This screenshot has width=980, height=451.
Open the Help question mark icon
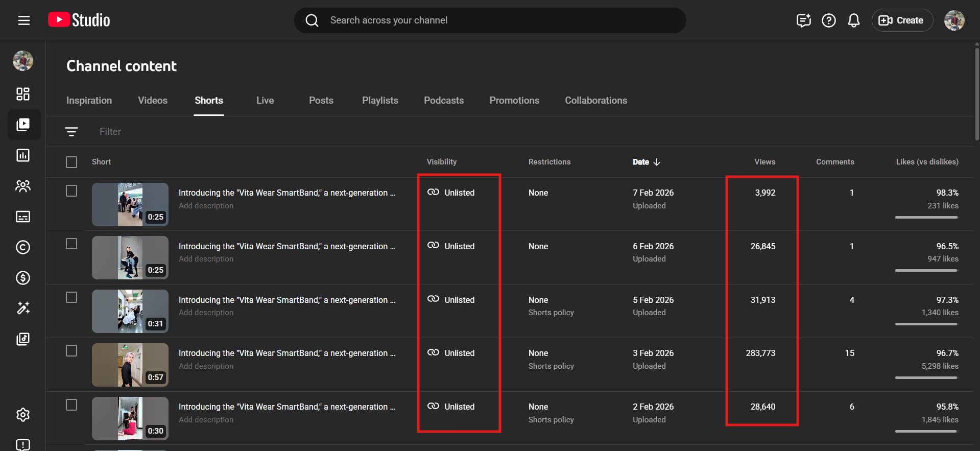coord(828,20)
